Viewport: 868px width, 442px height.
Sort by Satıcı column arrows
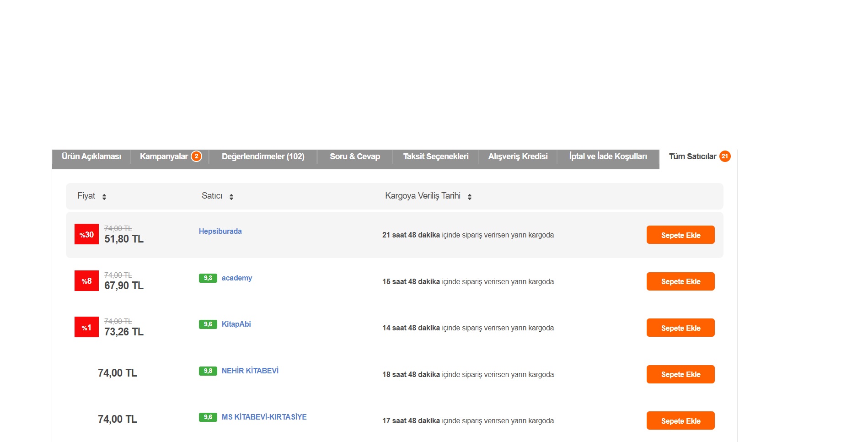pos(231,197)
